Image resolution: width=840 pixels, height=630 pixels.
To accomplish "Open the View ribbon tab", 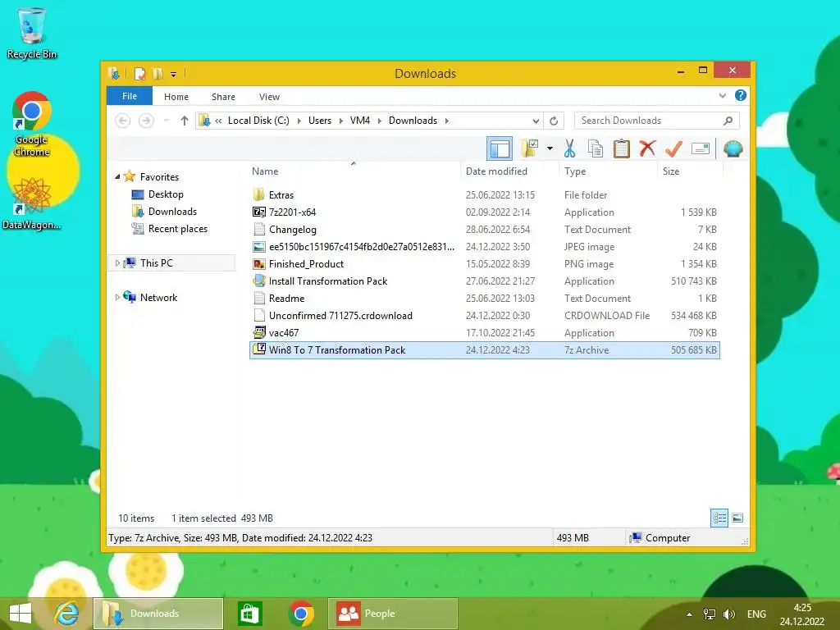I will click(269, 97).
